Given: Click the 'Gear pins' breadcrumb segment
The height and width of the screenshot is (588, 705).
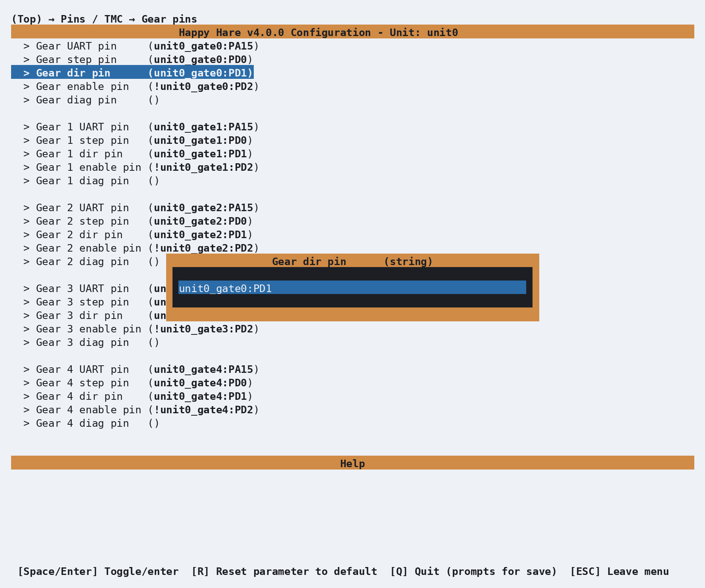Looking at the screenshot, I should pos(169,19).
